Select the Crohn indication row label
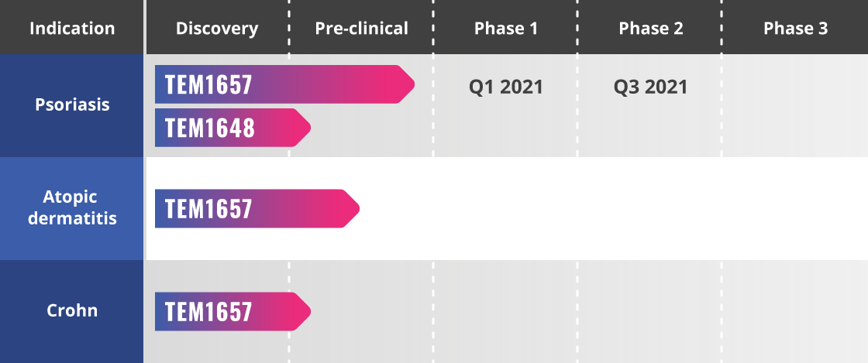868x363 pixels. pyautogui.click(x=72, y=310)
